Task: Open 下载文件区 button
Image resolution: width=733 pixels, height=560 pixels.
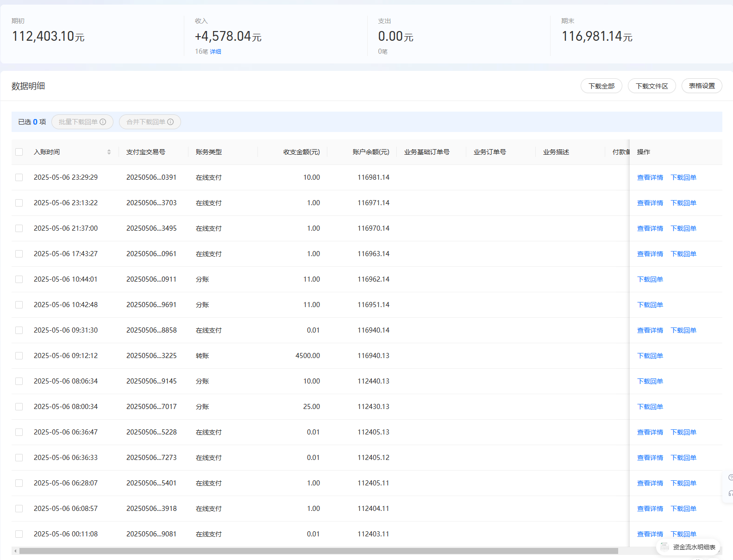Action: [652, 86]
